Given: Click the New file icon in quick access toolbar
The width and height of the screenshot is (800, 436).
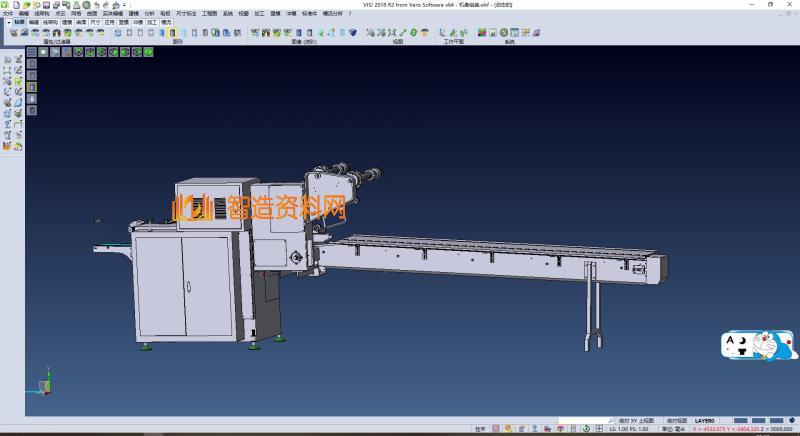Looking at the screenshot, I should tap(15, 5).
